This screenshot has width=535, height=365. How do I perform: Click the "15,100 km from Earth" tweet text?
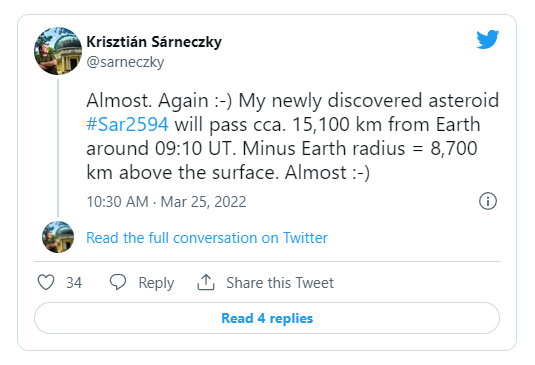pos(386,124)
